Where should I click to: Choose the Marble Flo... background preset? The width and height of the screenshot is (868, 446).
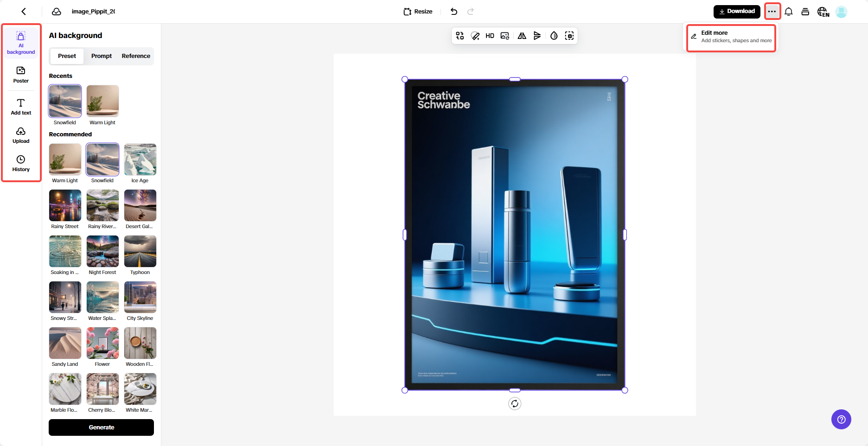pyautogui.click(x=65, y=389)
